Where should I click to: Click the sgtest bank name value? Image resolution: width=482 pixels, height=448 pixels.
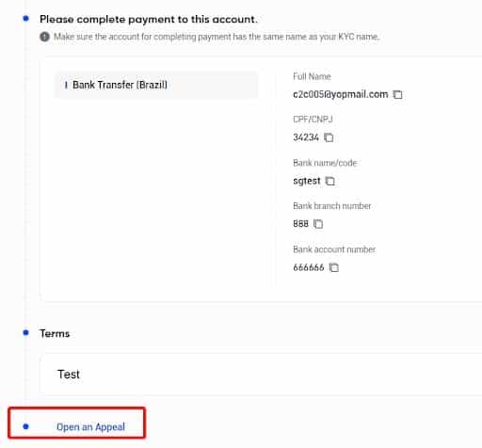click(x=307, y=181)
